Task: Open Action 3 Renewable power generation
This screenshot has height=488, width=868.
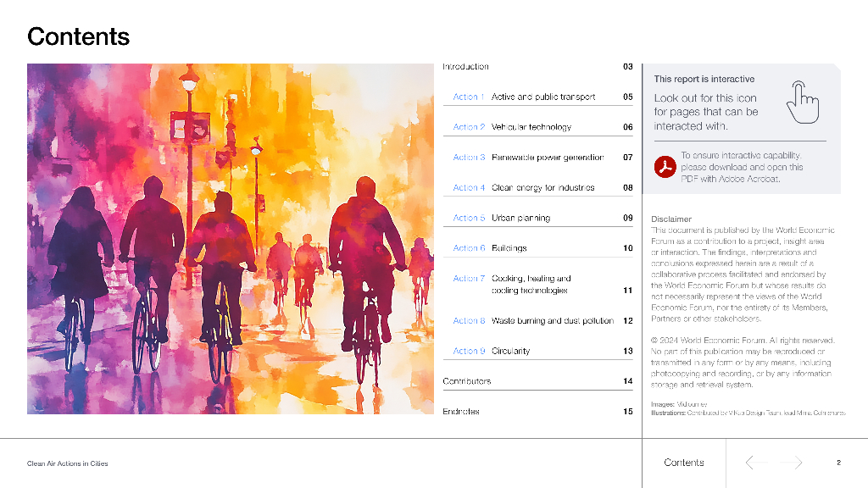Action: pos(537,158)
